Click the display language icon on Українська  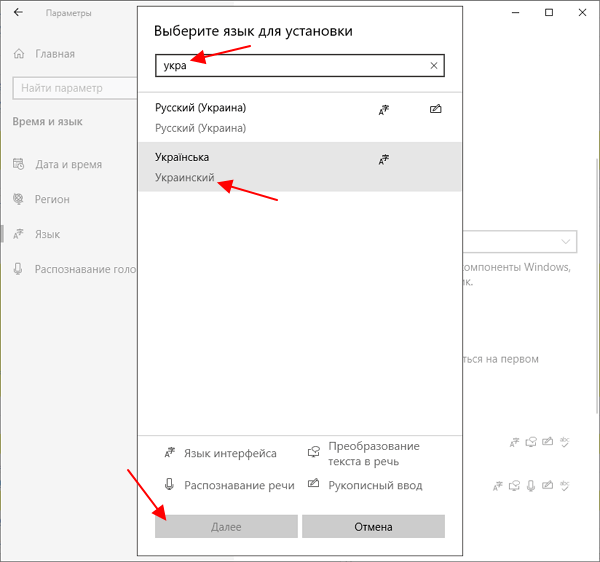pos(384,159)
